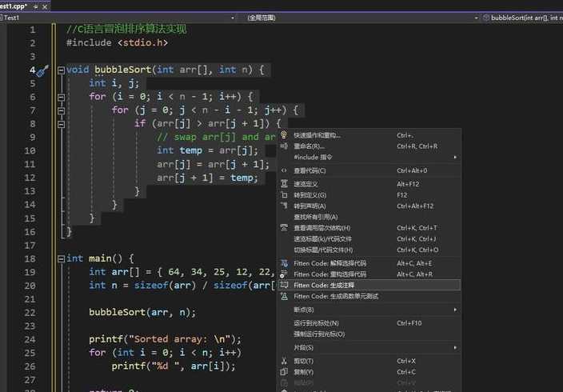The width and height of the screenshot is (563, 392).
Task: Open the global scope (全局范围) dropdown
Action: [x=476, y=18]
